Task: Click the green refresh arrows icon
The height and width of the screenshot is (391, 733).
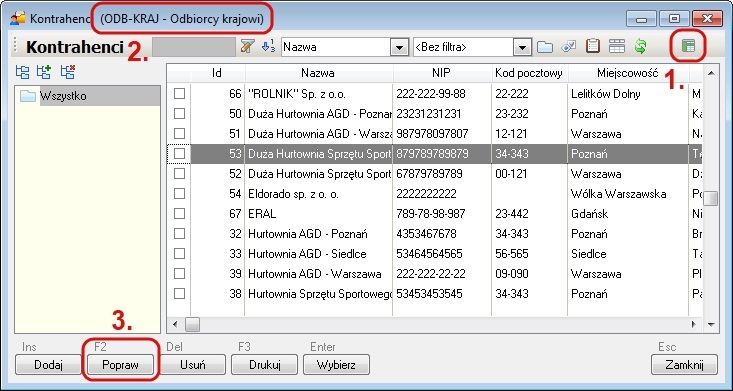Action: point(640,46)
